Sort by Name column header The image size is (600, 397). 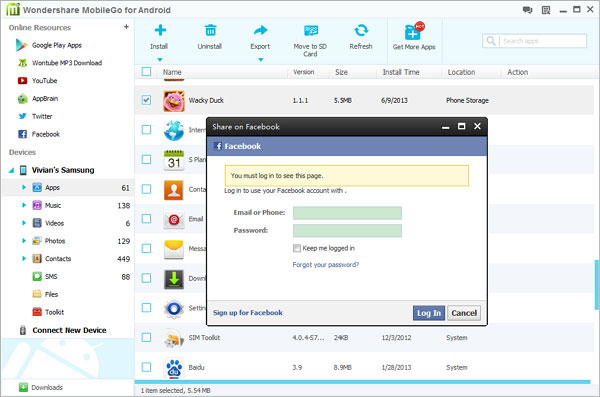pyautogui.click(x=172, y=72)
